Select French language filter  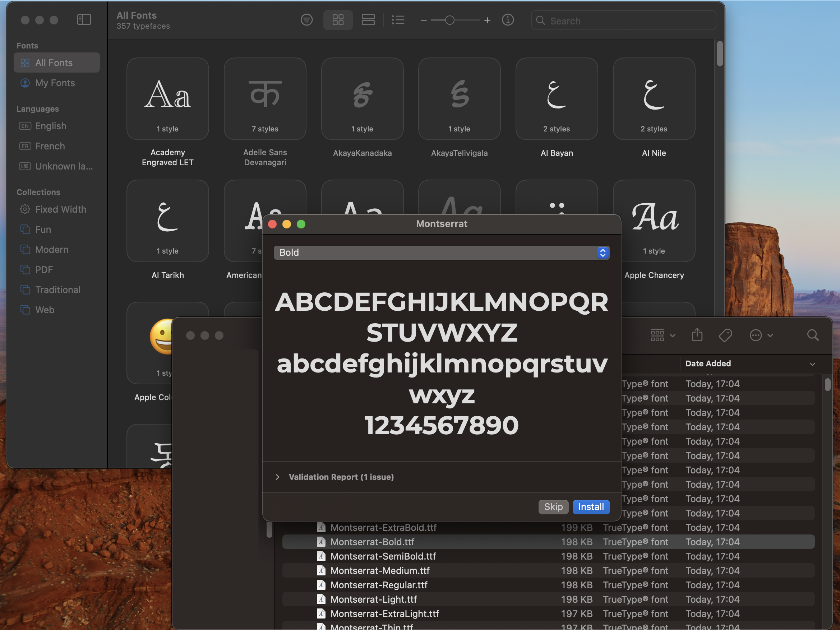[56, 146]
